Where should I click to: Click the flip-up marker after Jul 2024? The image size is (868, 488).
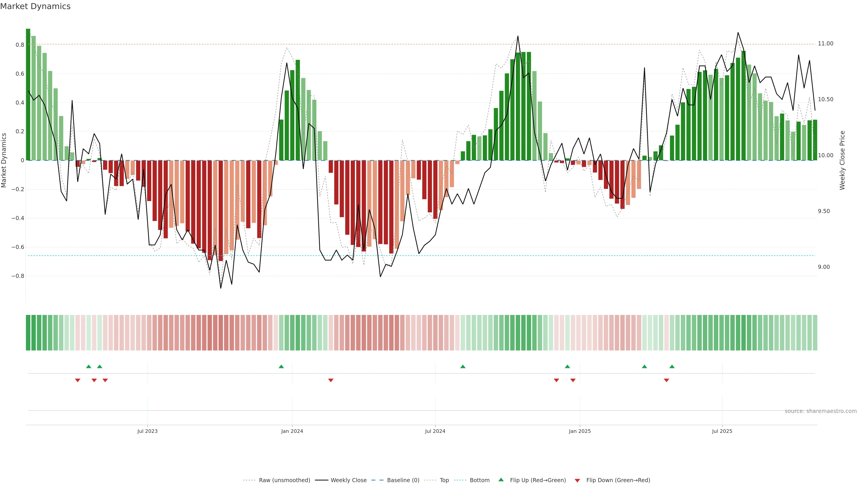463,366
